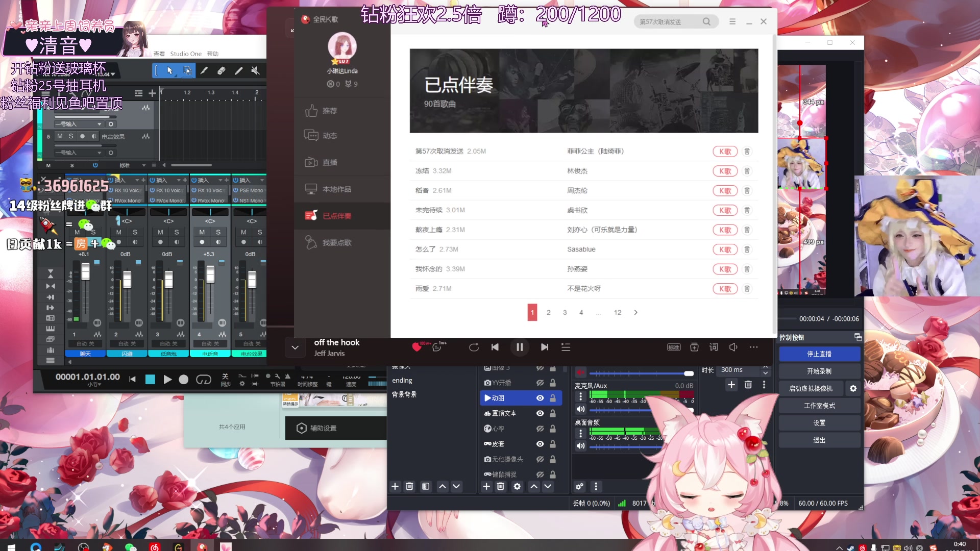Return to zero in Studio One transport

pos(133,379)
